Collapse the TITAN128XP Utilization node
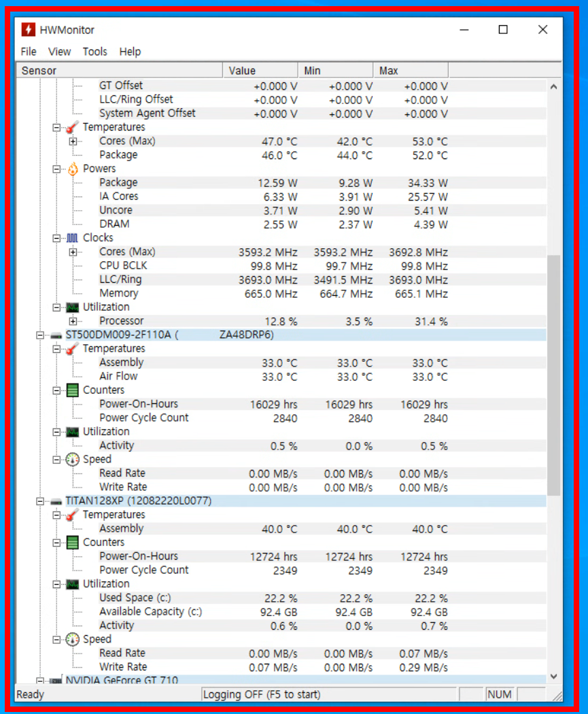The image size is (588, 714). 56,584
